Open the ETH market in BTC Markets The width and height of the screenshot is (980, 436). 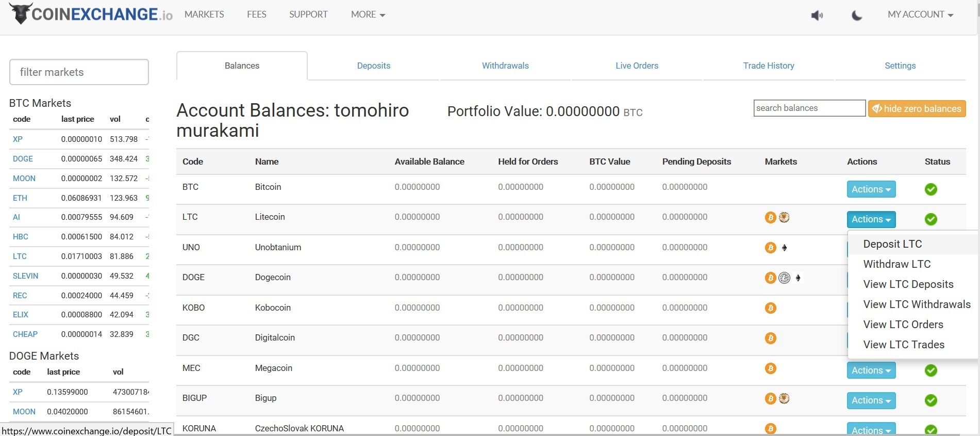coord(20,198)
